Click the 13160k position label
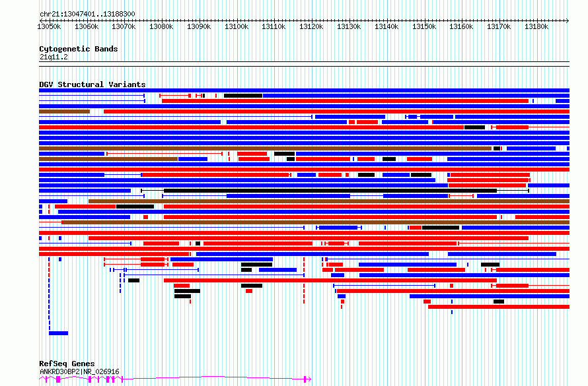This screenshot has width=588, height=386. coord(461,26)
